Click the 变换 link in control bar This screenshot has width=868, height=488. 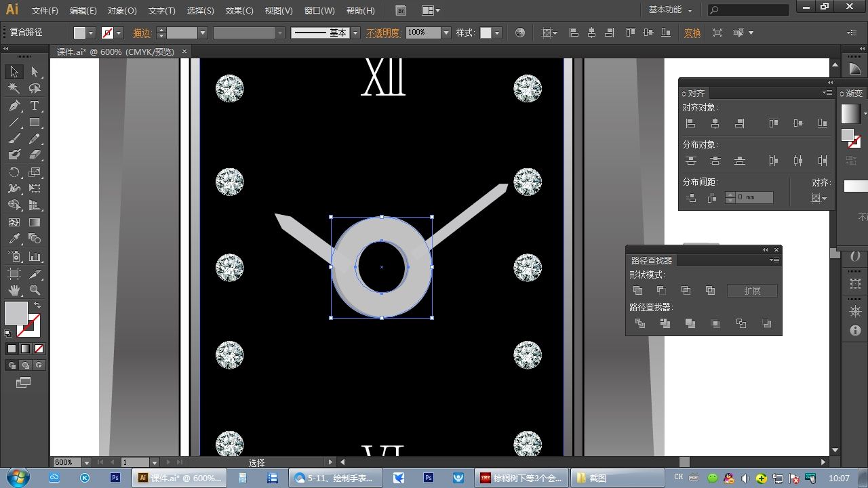(x=692, y=33)
